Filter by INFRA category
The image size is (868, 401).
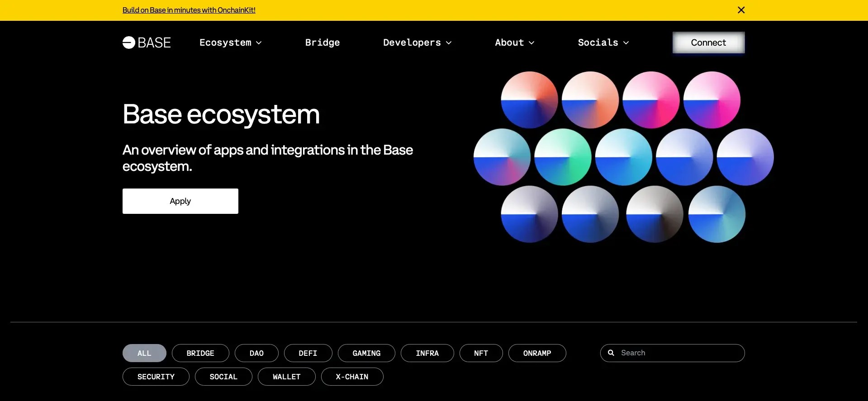point(427,353)
